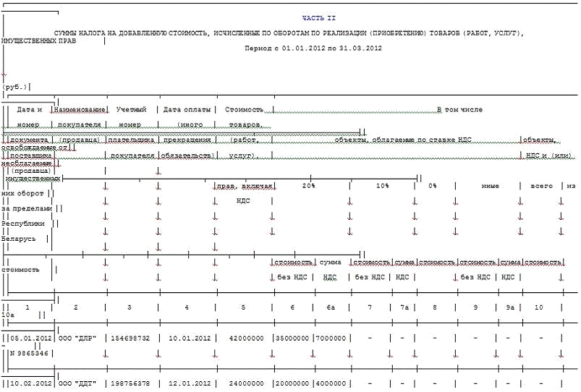This screenshot has height=392, width=581.
Task: Click the header В том числе
Action: point(459,110)
